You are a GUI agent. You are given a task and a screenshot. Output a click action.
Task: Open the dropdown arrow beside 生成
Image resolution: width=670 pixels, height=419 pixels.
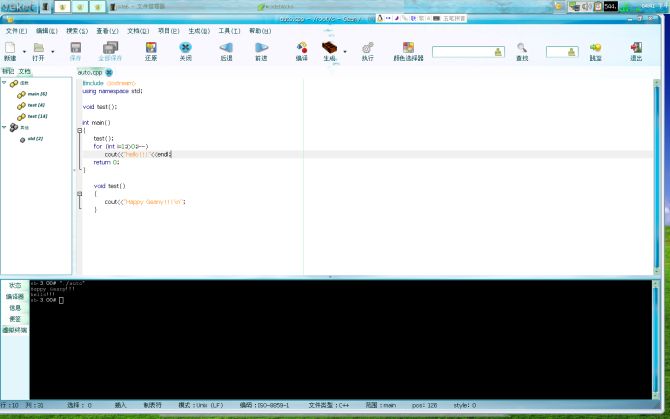coord(345,52)
